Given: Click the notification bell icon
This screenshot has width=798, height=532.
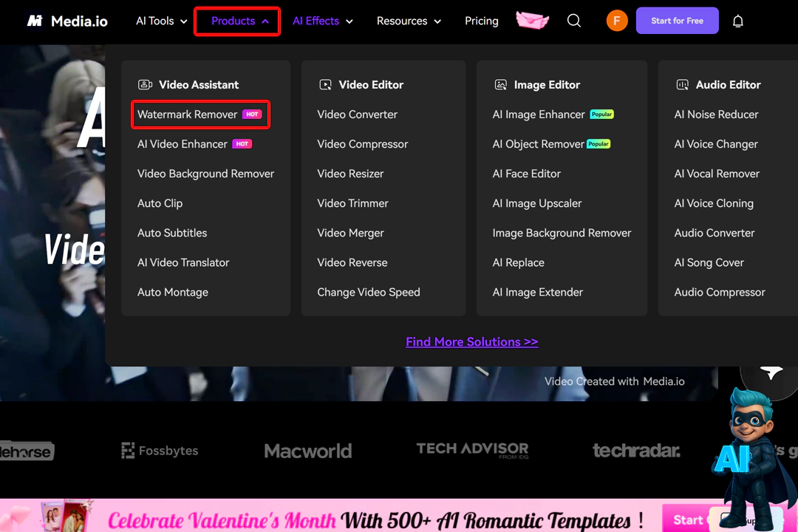Looking at the screenshot, I should point(737,21).
